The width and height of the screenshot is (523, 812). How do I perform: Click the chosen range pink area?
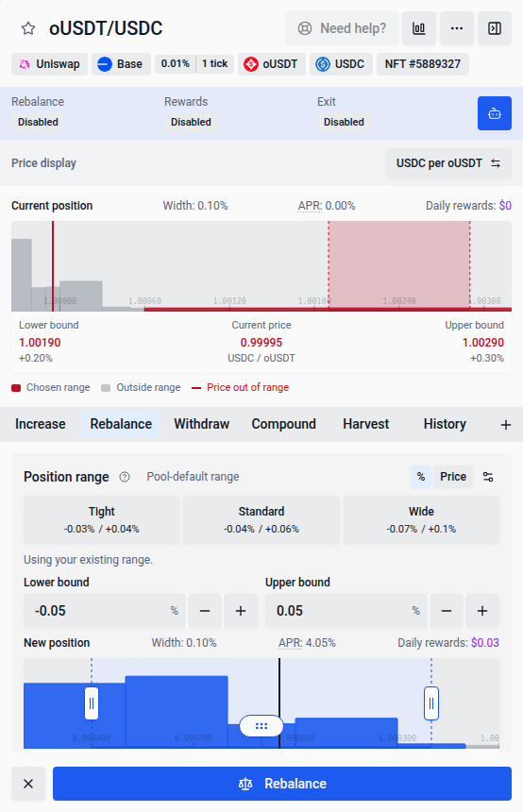click(398, 264)
